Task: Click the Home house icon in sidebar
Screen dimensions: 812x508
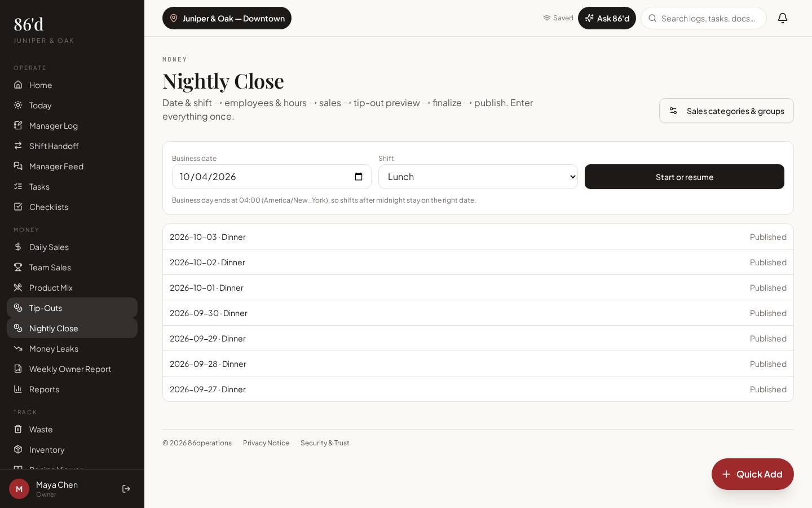Action: click(x=18, y=85)
